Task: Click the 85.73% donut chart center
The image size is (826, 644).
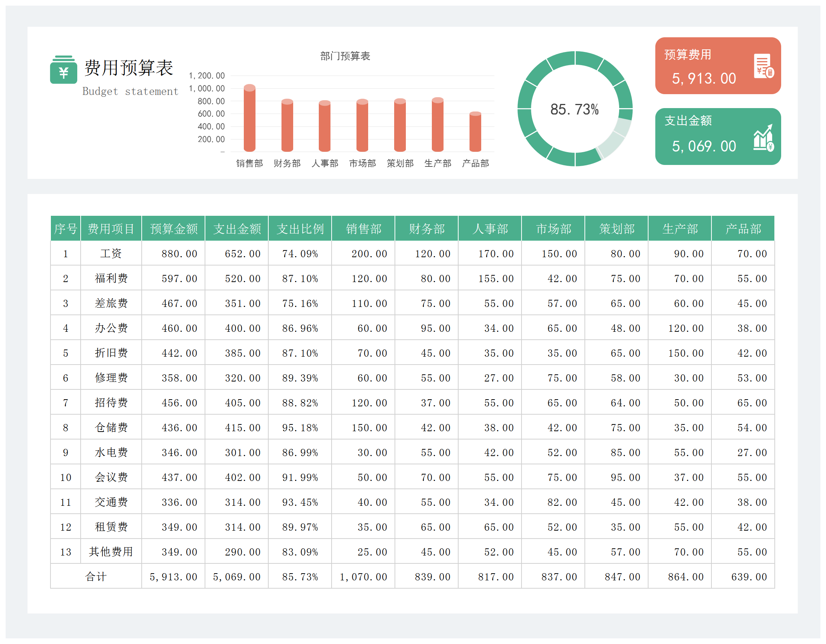Action: click(x=575, y=110)
